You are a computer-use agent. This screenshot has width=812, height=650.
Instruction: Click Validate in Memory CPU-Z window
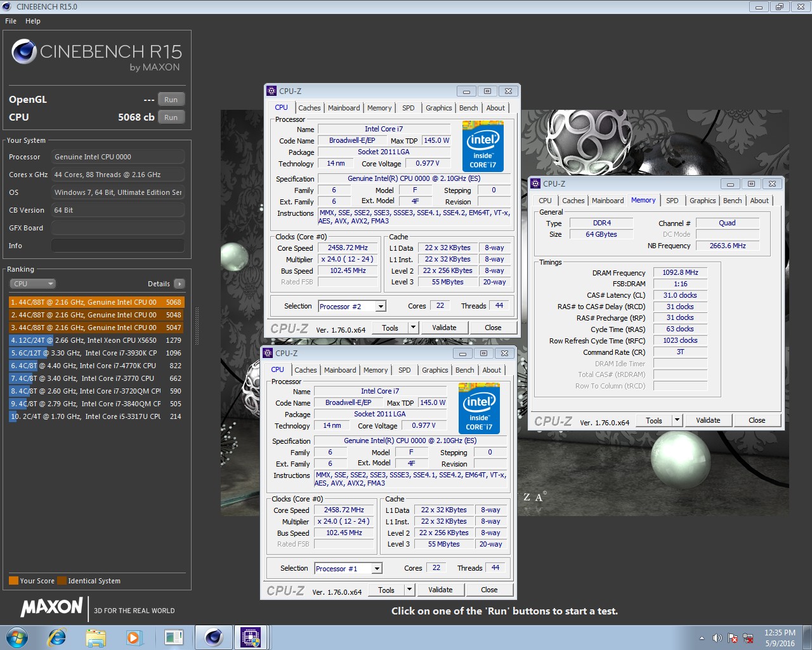708,420
